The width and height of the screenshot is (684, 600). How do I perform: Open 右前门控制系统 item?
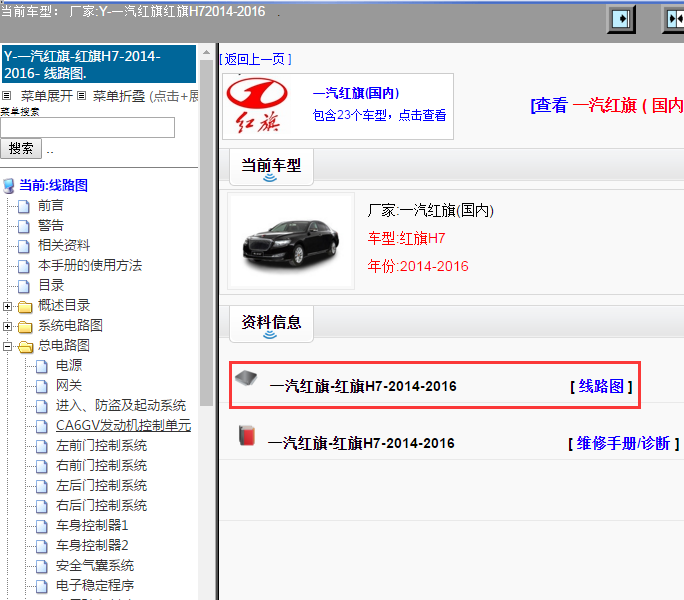click(x=101, y=466)
